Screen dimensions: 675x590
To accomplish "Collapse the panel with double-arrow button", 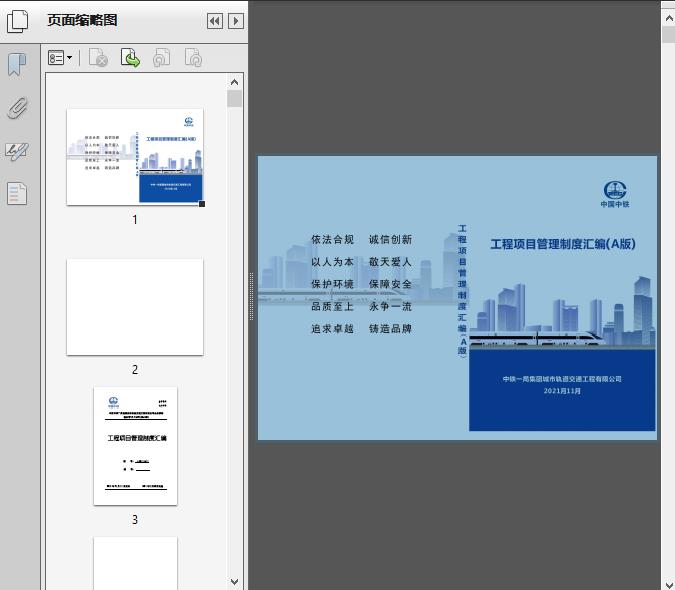I will coord(214,21).
